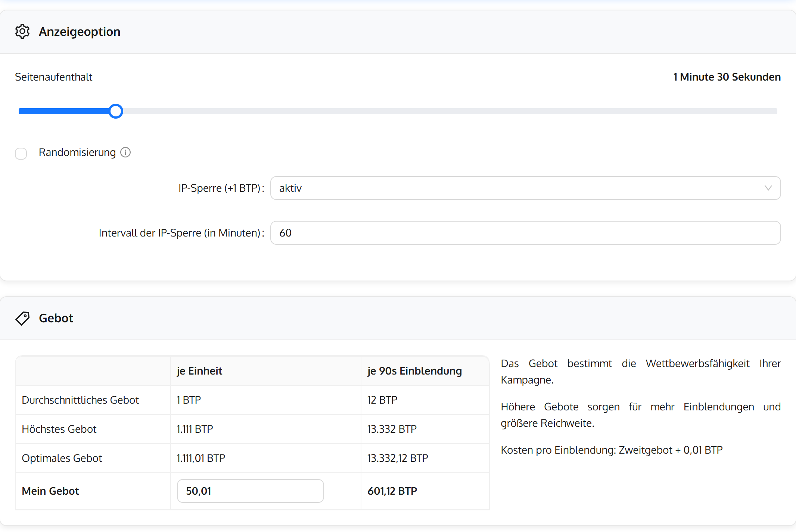Click the '1.111 BTP' highest bid cell
The width and height of the screenshot is (796, 532).
coord(195,429)
